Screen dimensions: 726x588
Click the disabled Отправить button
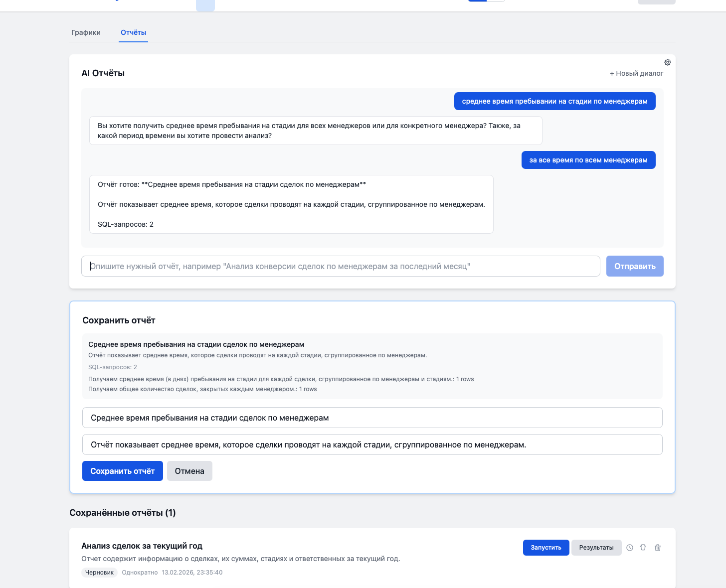(x=635, y=266)
